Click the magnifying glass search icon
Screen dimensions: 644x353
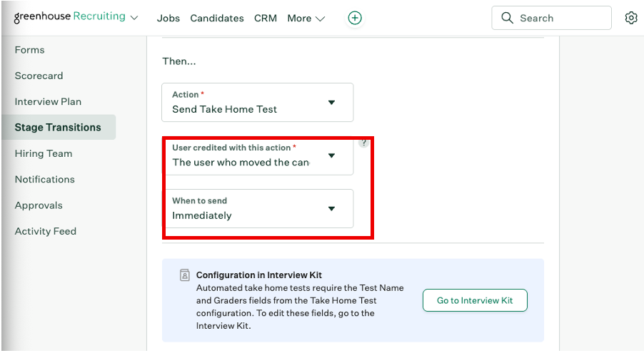click(x=508, y=19)
